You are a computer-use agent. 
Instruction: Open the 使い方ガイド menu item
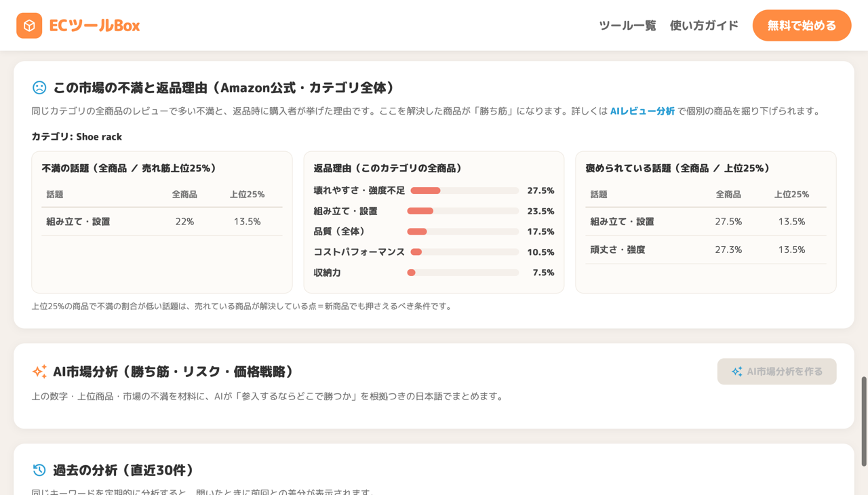704,26
